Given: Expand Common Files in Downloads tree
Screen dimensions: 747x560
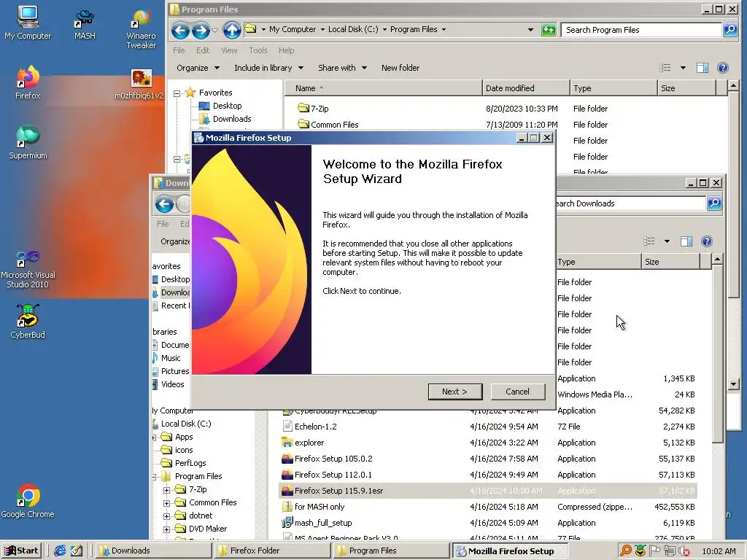Looking at the screenshot, I should pos(166,503).
